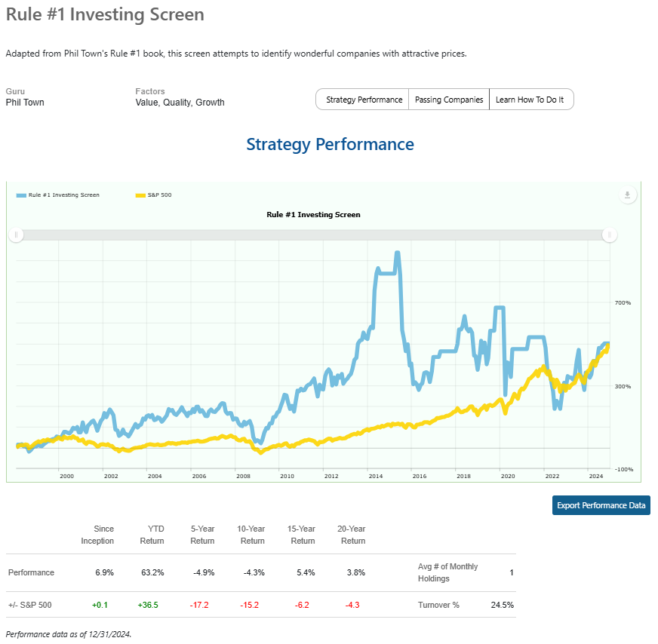Open the Learn How To Do It tab
The image size is (658, 644).
click(x=530, y=100)
